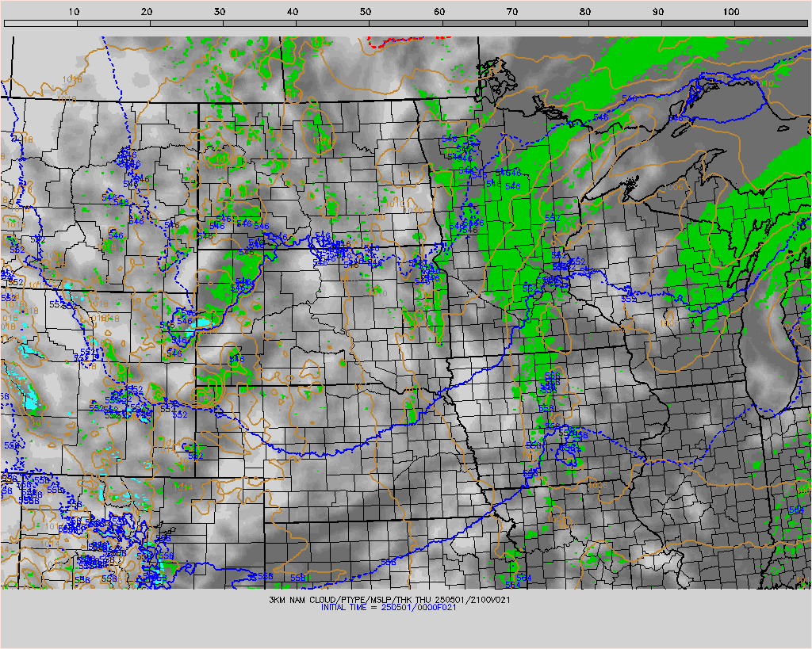Pick the darkest gray swatch above 100
Screen dimensions: 812x649
(x=771, y=23)
